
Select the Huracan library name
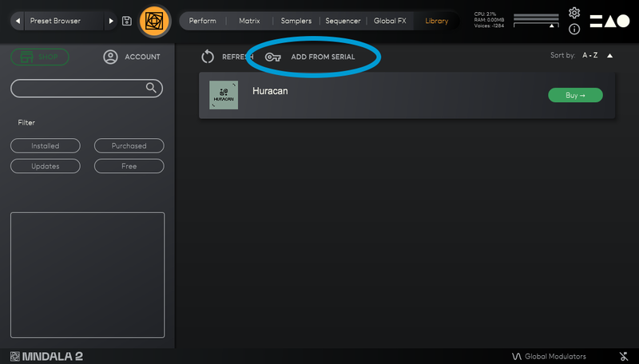point(270,91)
